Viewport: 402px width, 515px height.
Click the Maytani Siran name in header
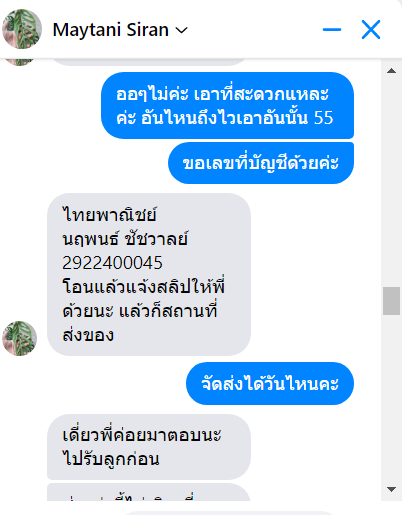111,30
